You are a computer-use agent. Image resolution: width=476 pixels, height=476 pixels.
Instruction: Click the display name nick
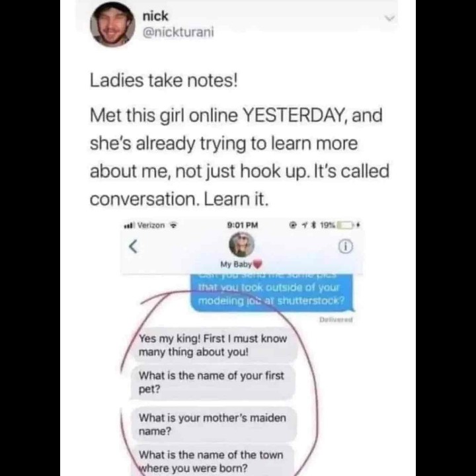[155, 16]
